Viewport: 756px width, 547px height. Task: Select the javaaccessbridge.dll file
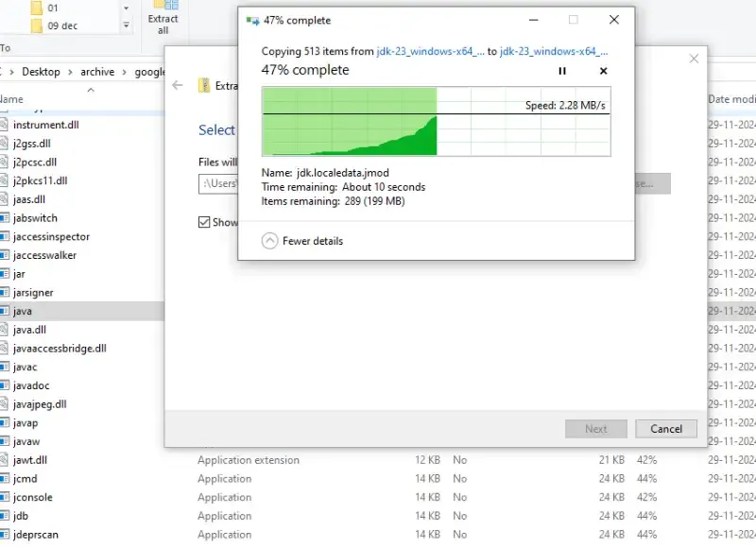click(60, 349)
